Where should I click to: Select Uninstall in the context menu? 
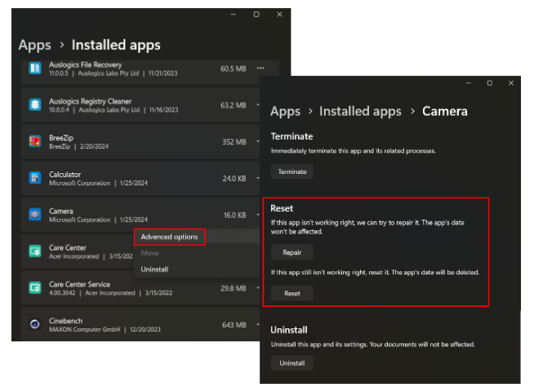155,269
